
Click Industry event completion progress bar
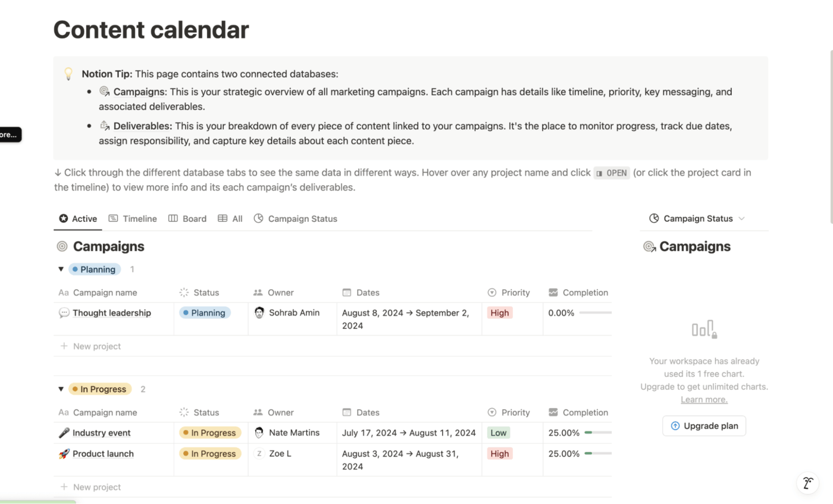point(597,433)
